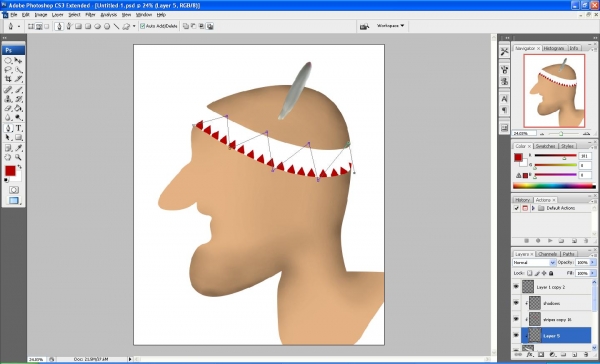Click Go to Bridge icon
The width and height of the screenshot is (600, 364).
(x=364, y=26)
